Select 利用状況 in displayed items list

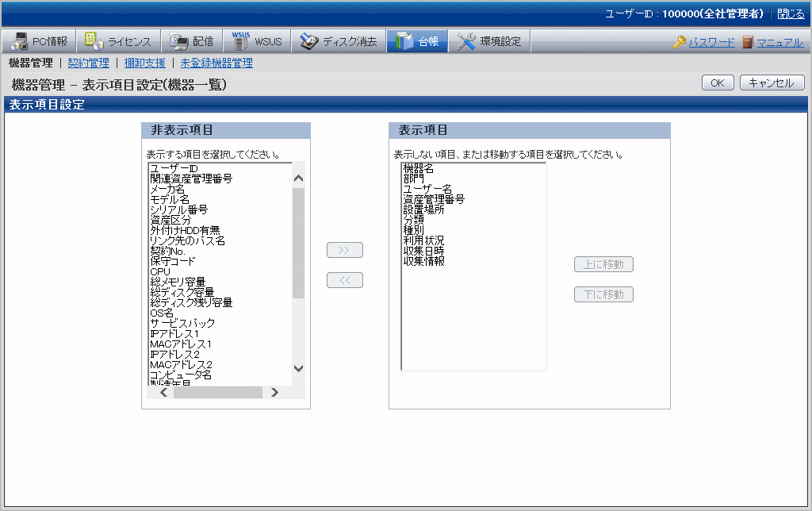[x=474, y=240]
